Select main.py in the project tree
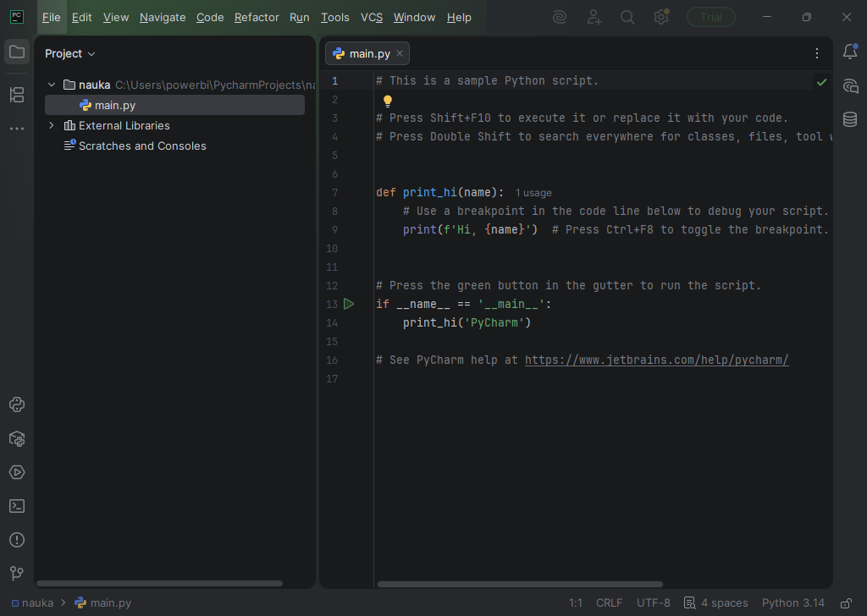 point(174,105)
